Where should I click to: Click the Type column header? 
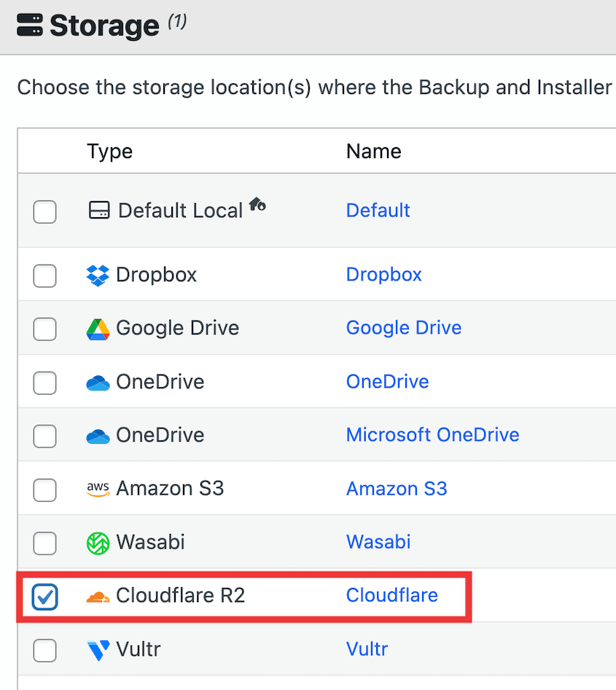[x=109, y=152]
